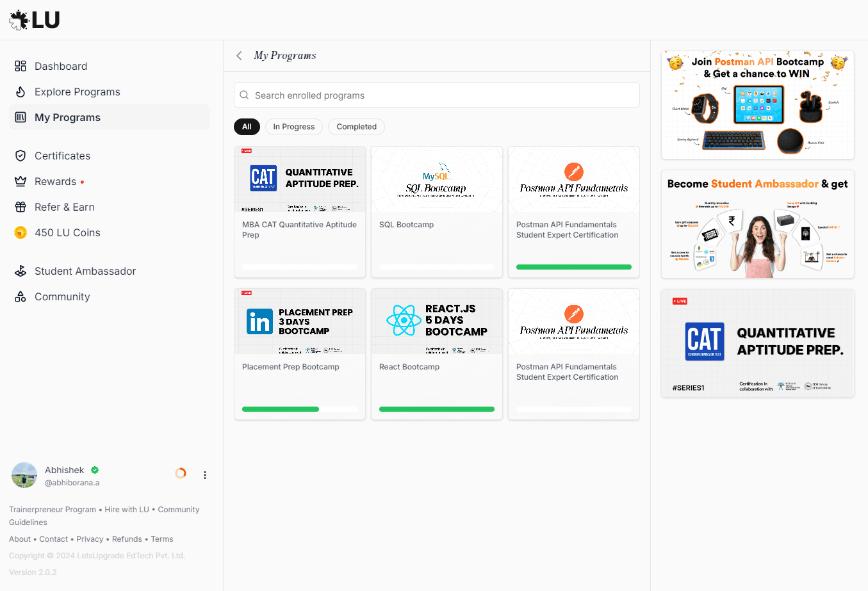Click the Placement Prep Bootcamp progress bar
The image size is (868, 591).
pos(299,409)
